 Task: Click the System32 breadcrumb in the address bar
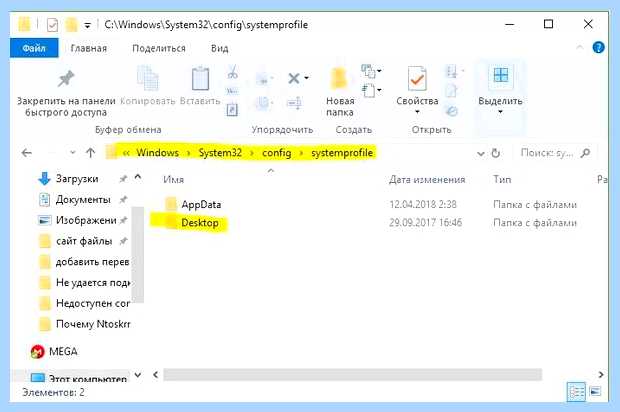pyautogui.click(x=220, y=153)
